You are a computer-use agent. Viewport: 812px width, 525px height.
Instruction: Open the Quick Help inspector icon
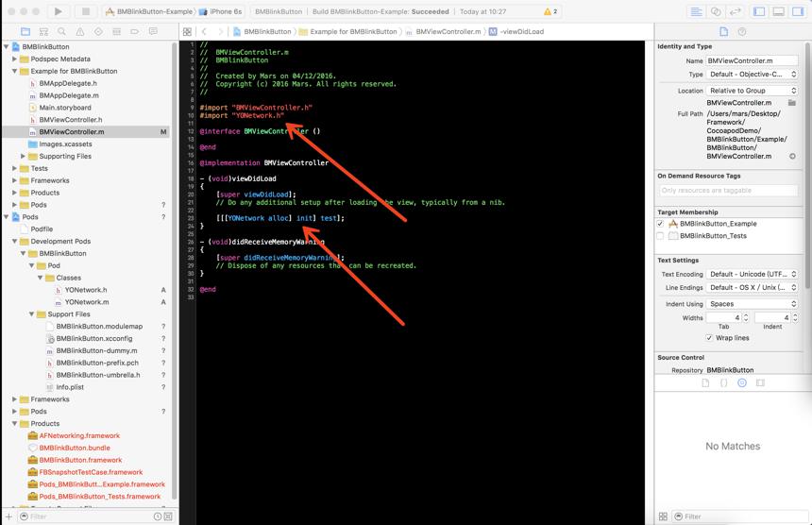[742, 31]
